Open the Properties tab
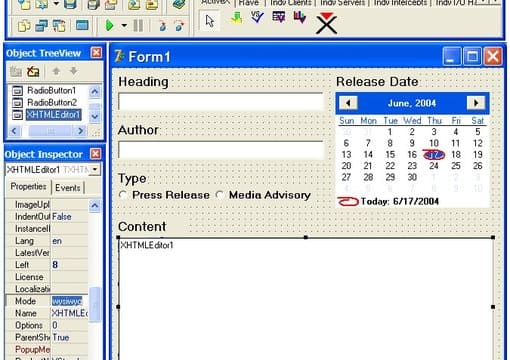 click(28, 187)
